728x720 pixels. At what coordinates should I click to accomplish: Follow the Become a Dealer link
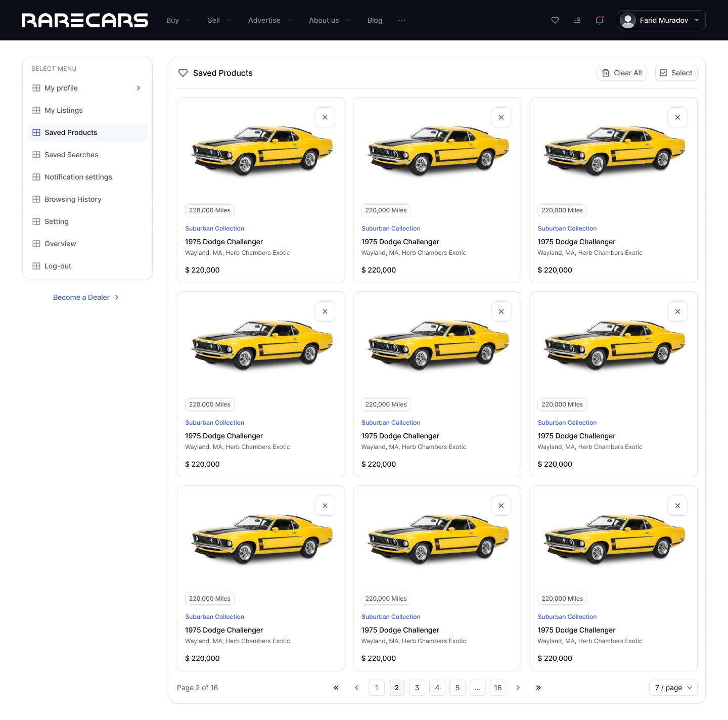tap(86, 297)
